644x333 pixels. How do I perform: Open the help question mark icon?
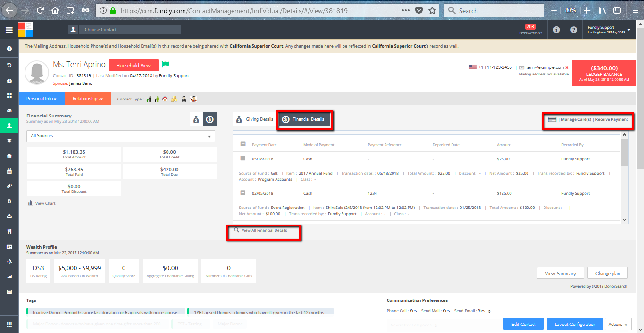pos(574,30)
